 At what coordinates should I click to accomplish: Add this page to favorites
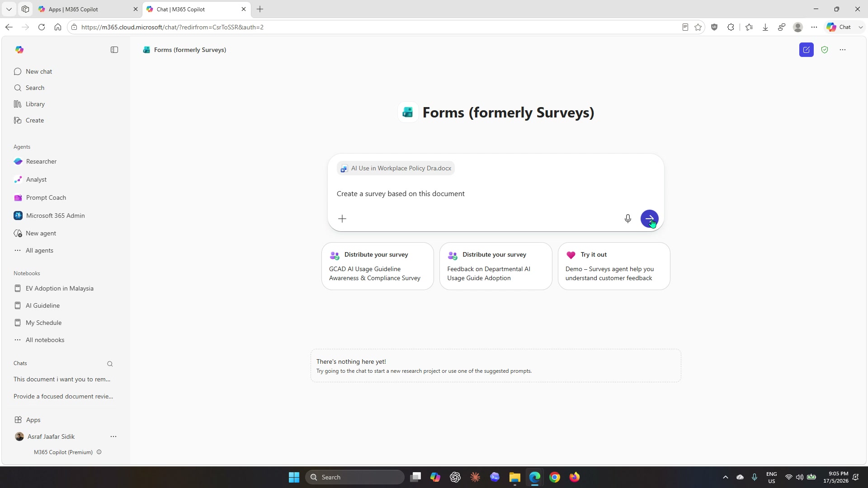click(x=698, y=27)
